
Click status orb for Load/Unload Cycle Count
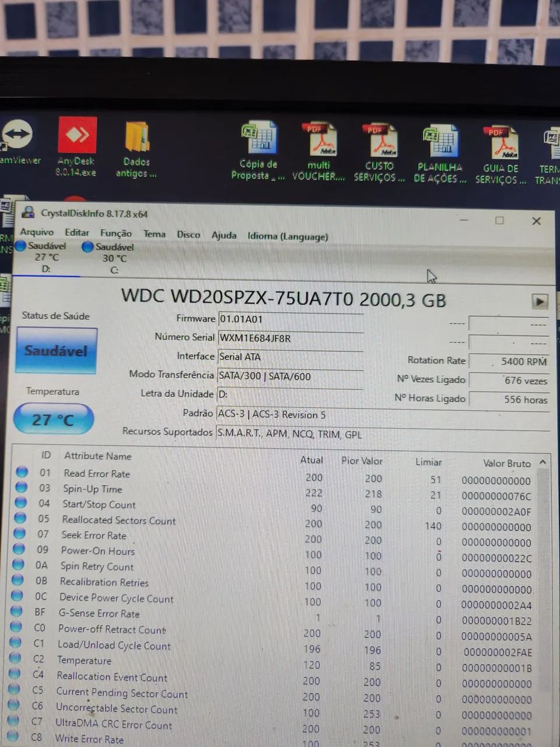(x=16, y=643)
